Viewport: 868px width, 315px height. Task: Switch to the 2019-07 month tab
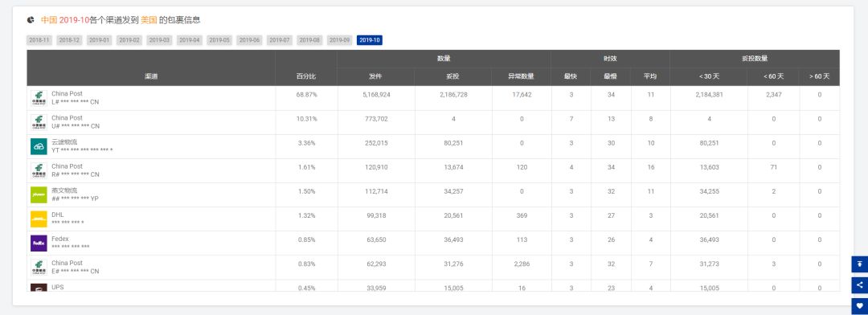280,40
